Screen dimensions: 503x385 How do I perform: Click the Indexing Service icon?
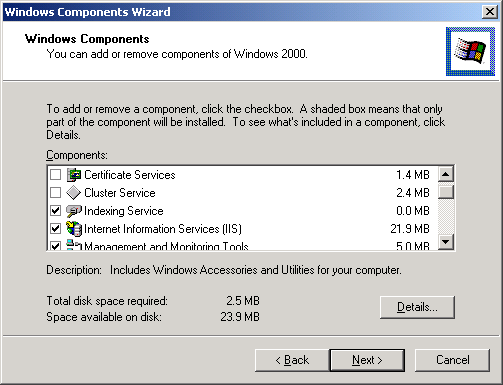(74, 211)
